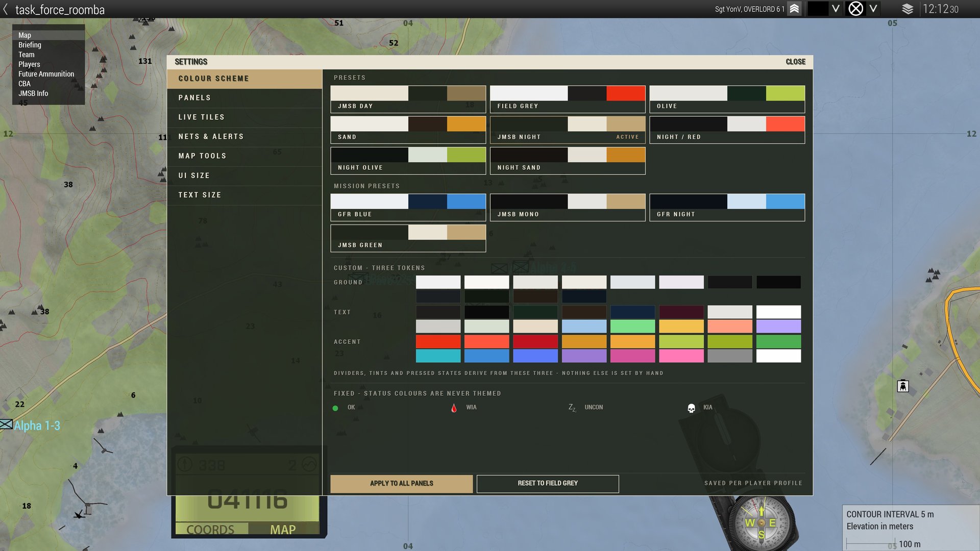Click Apply To All Panels button

coord(401,483)
